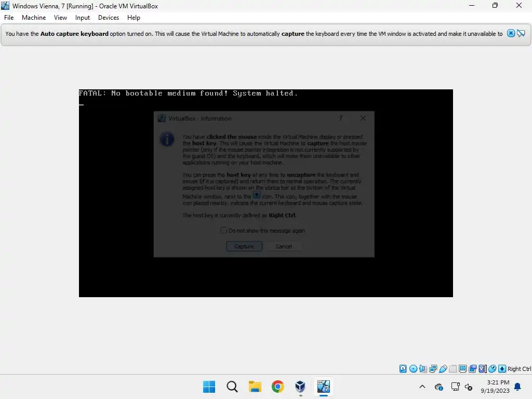532x399 pixels.
Task: Click the recording status icon
Action: click(x=472, y=369)
